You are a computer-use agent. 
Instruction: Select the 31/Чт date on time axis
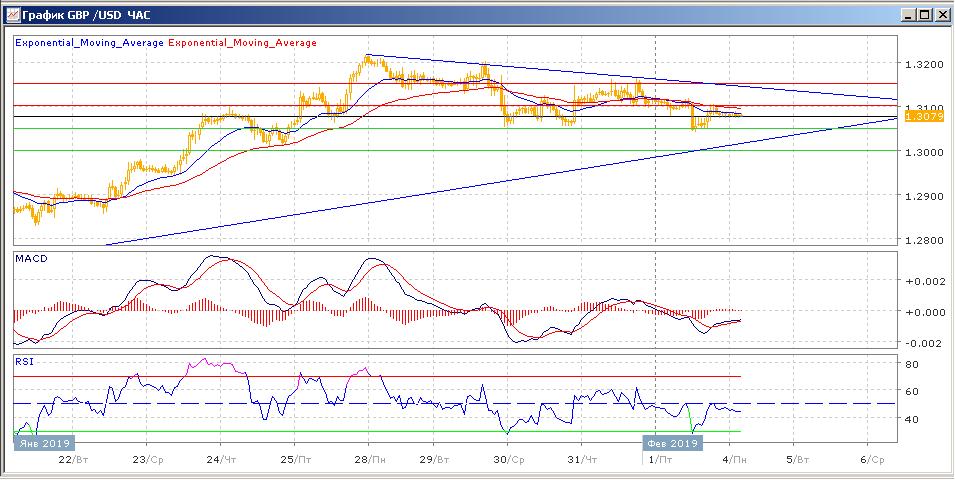click(x=582, y=459)
